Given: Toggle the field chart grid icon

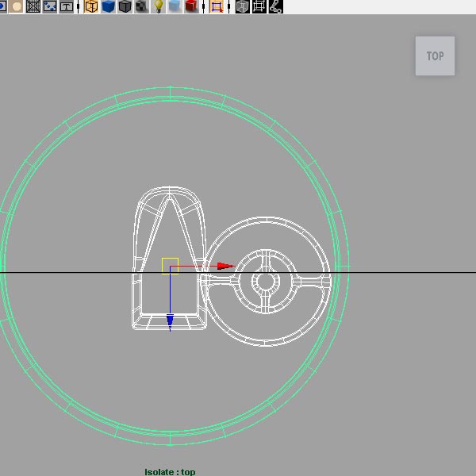Looking at the screenshot, I should [x=33, y=6].
